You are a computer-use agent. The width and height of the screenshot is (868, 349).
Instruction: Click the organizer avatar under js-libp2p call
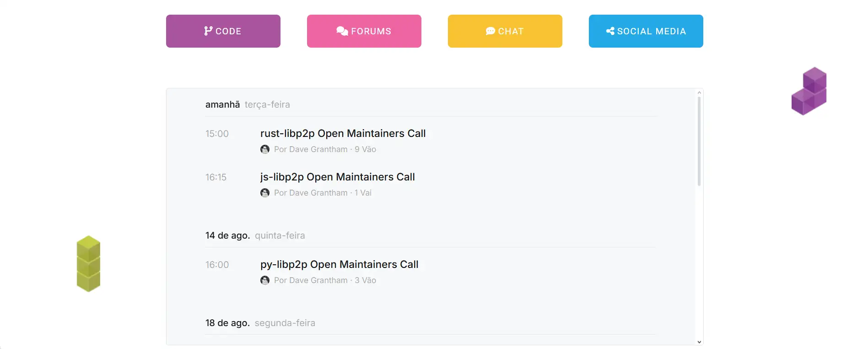coord(265,193)
